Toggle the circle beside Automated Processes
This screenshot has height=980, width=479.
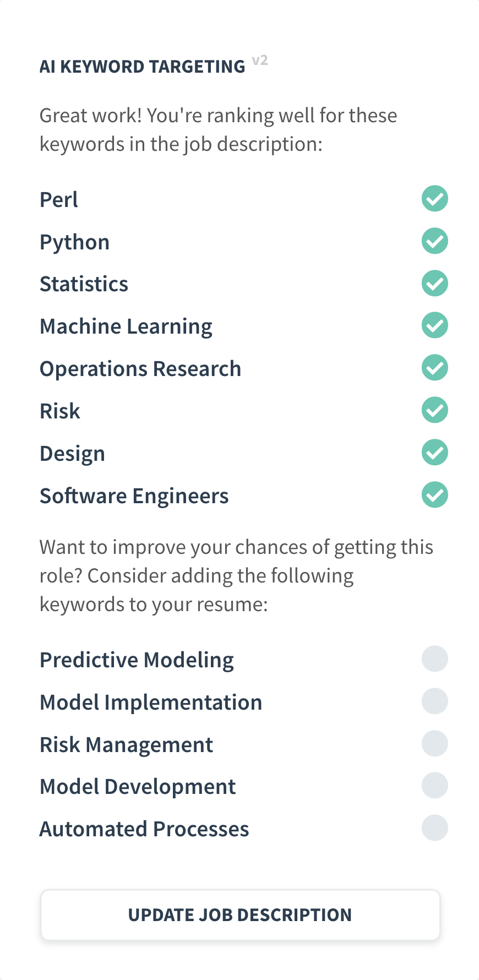pos(434,827)
